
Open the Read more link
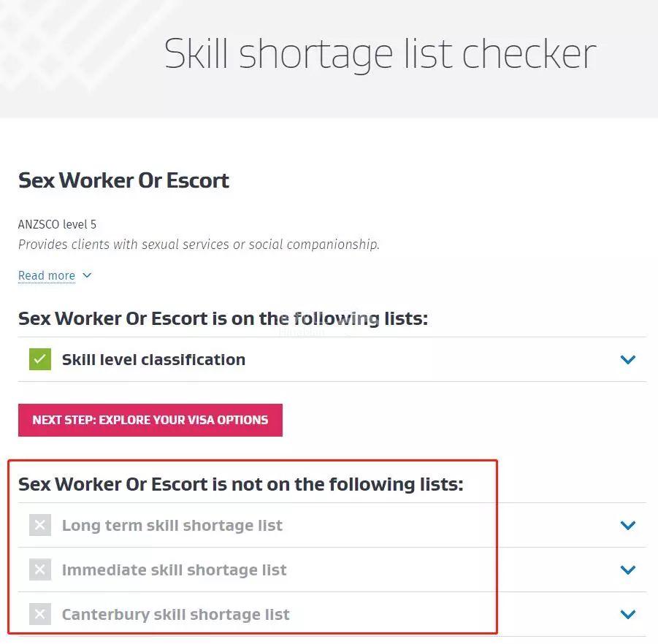47,275
